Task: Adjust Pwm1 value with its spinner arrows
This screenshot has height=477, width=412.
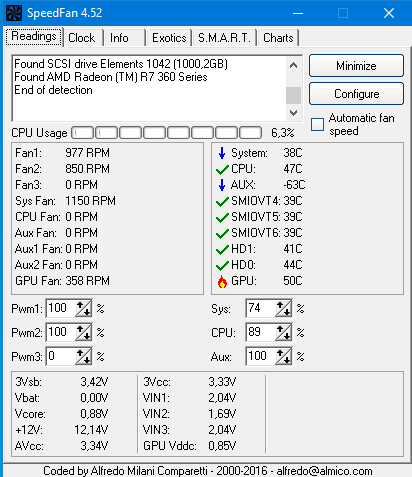Action: pos(83,308)
